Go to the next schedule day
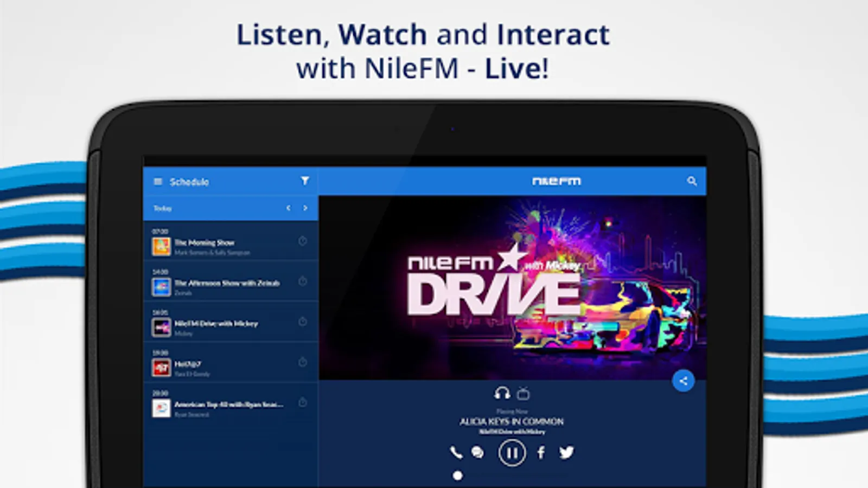Screen dimensions: 868x488 point(305,208)
